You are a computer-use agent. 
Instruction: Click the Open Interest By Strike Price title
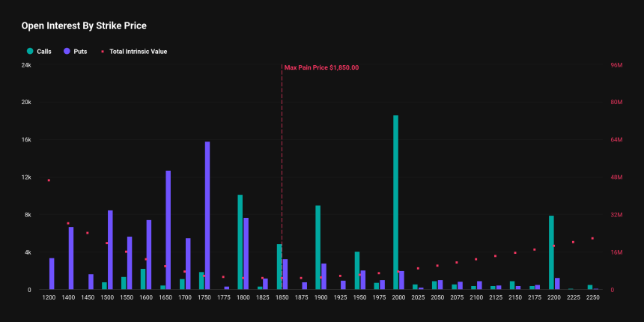point(84,26)
